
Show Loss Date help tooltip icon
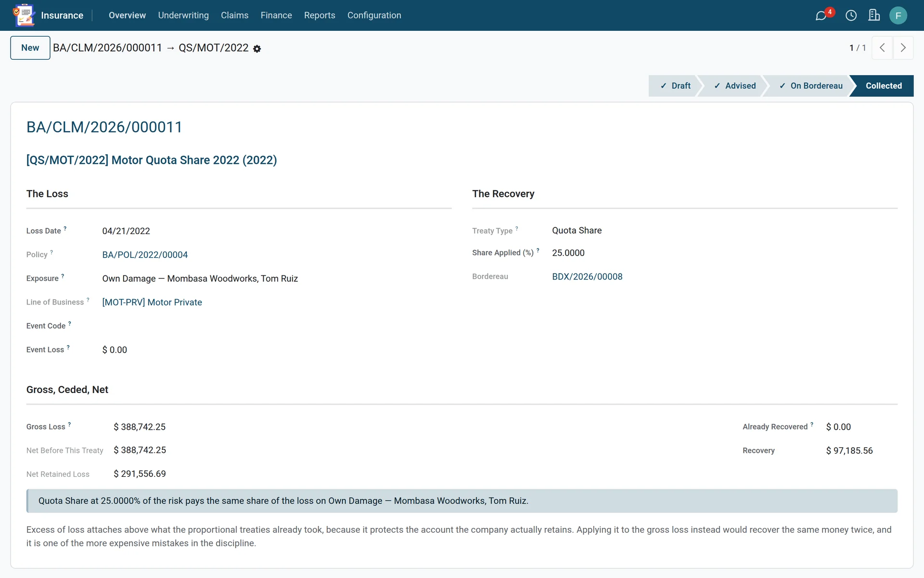[65, 228]
